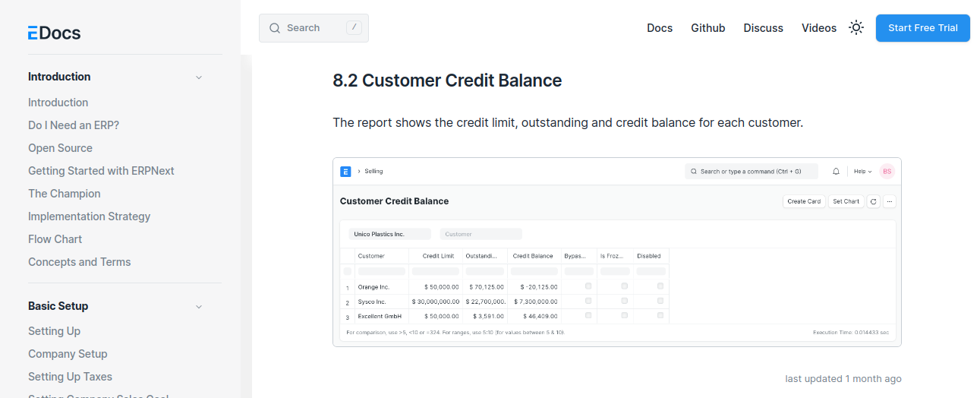The image size is (980, 398).
Task: Open the Introduction sidebar page link
Action: click(x=58, y=103)
